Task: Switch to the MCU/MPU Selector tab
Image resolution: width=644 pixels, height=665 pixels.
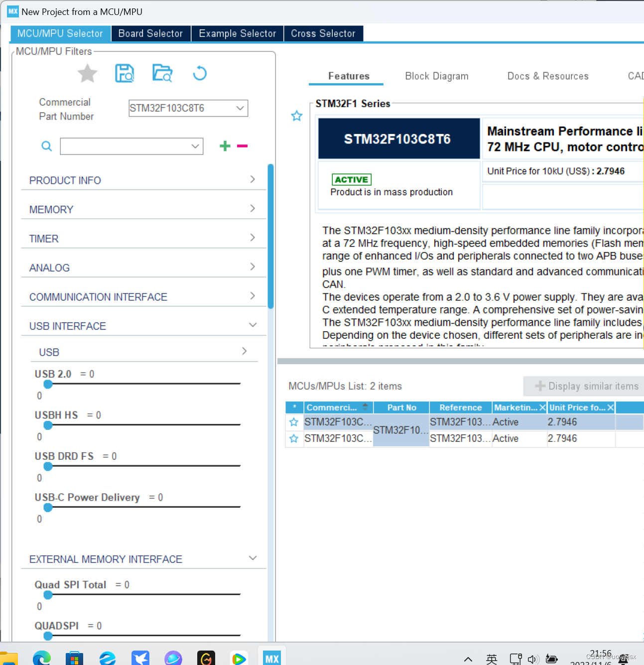Action: tap(60, 33)
